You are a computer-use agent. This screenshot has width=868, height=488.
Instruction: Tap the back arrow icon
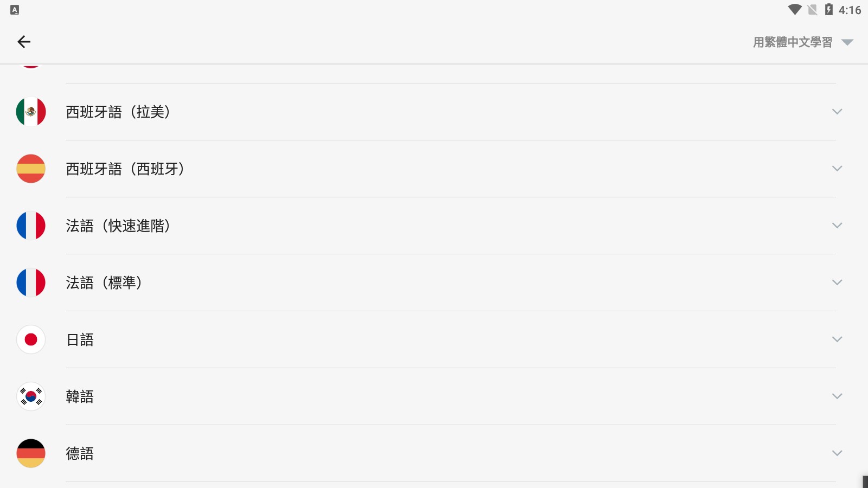(24, 42)
